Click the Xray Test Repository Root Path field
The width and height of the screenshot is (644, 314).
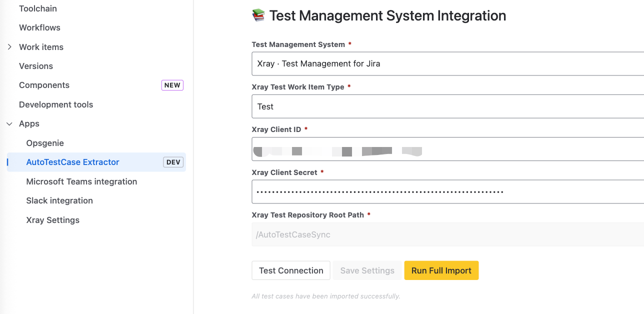(x=447, y=234)
